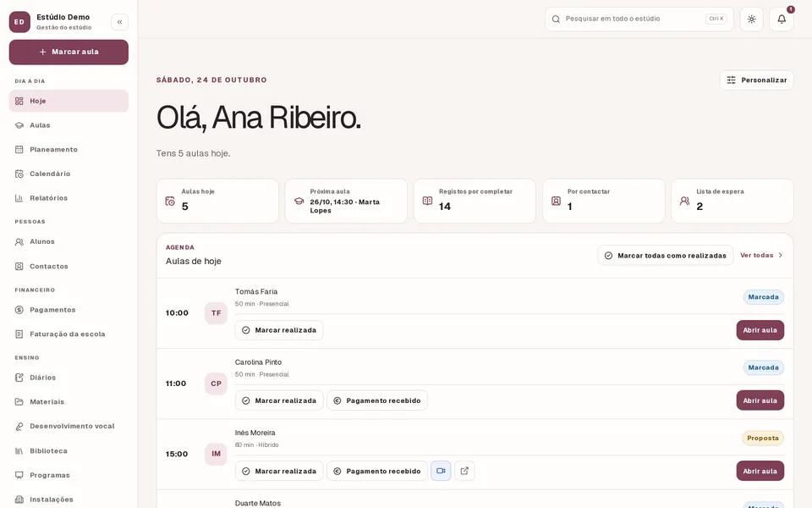
Task: Open the Por contactar card
Action: point(604,202)
